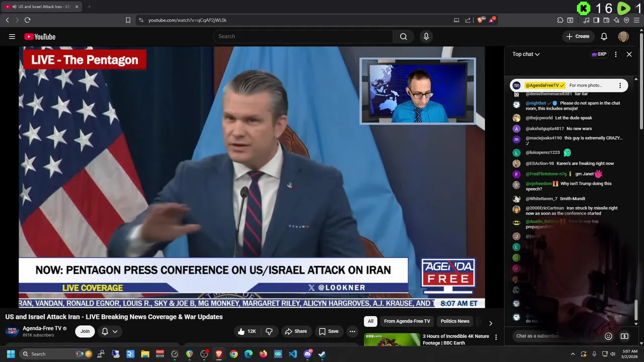This screenshot has height=362, width=644.
Task: Go to the YouTube home logo
Action: (x=40, y=37)
